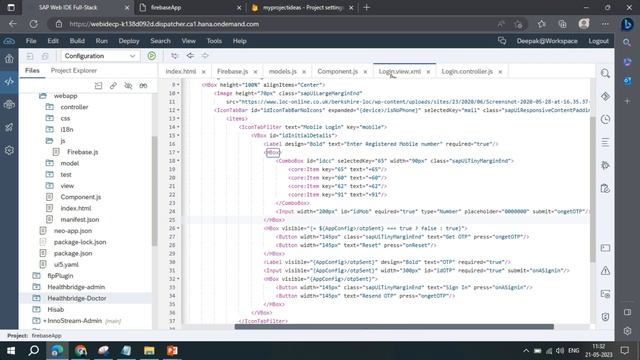Open the chat notifications icon near Deepak@Workspace
This screenshot has height=360, width=640.
pos(502,41)
